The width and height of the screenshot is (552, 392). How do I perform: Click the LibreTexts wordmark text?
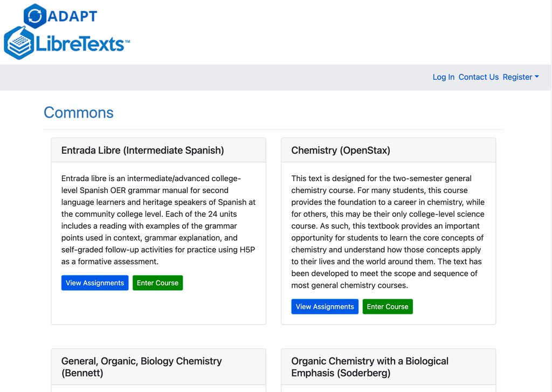(82, 44)
